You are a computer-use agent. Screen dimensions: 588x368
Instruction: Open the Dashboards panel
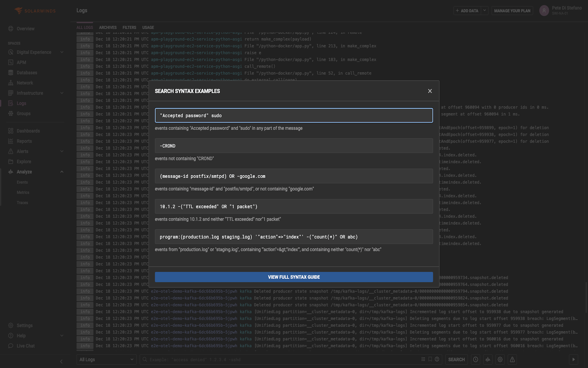[28, 131]
